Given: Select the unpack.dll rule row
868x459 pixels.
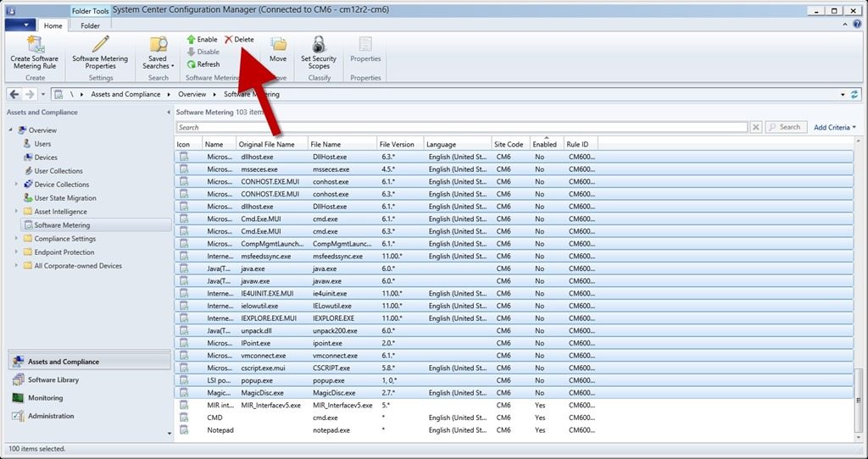Looking at the screenshot, I should click(514, 331).
